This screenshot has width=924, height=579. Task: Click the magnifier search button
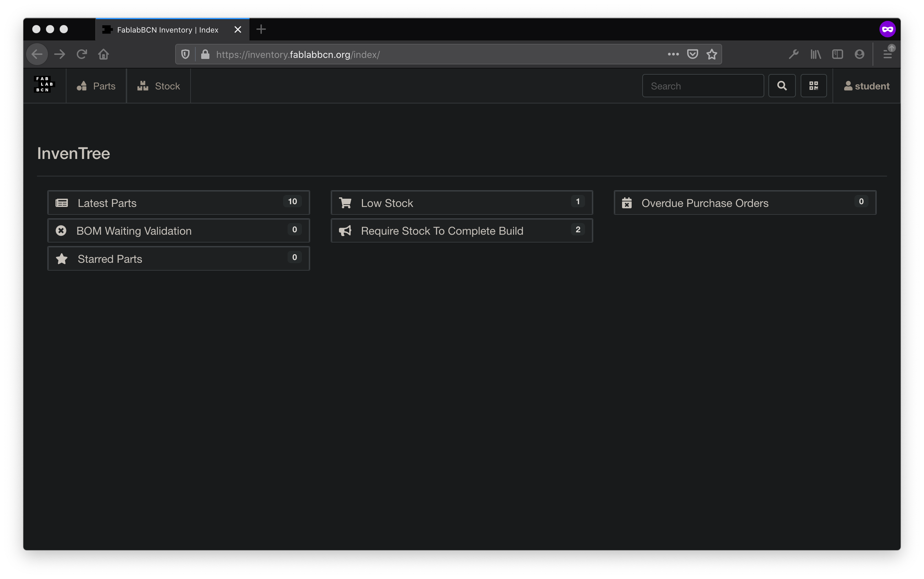point(782,86)
